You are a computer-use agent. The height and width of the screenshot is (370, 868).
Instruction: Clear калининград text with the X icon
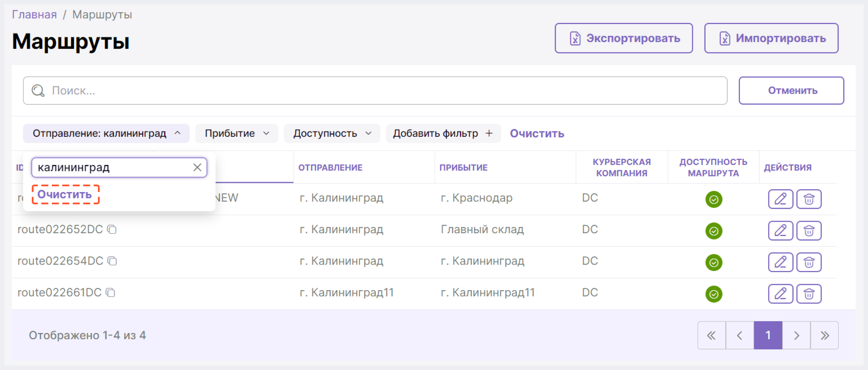pos(197,167)
